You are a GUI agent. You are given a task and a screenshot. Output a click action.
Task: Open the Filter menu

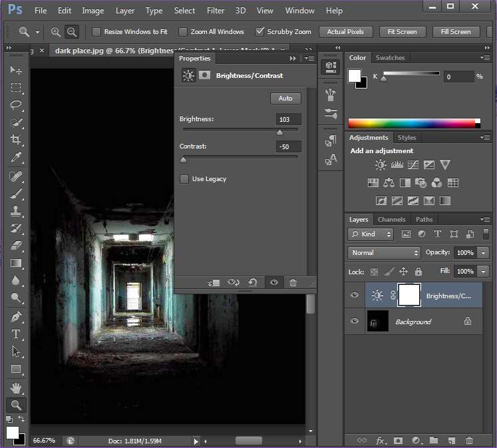pos(215,11)
